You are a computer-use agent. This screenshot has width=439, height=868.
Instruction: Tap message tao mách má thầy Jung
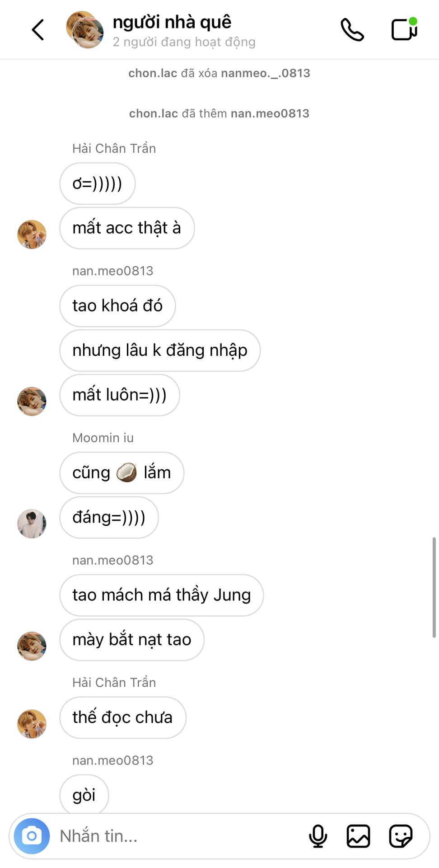161,595
